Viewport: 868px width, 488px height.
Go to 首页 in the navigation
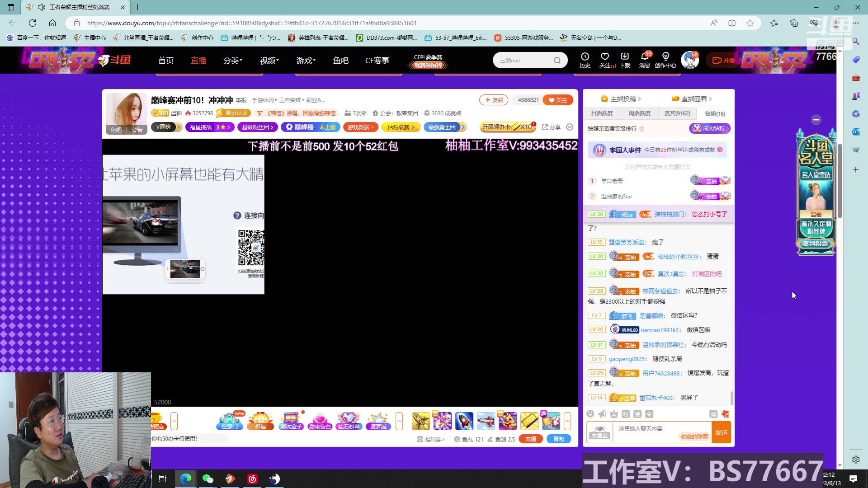166,60
